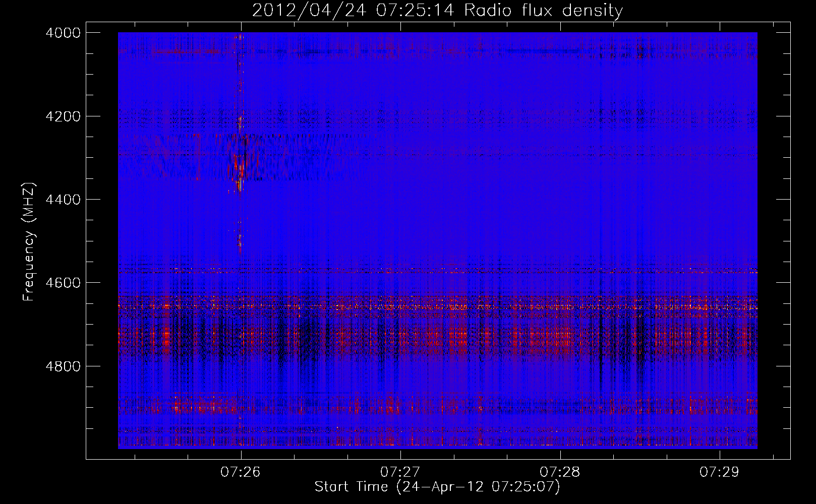Select the 4600 frequency tick label

tap(63, 283)
